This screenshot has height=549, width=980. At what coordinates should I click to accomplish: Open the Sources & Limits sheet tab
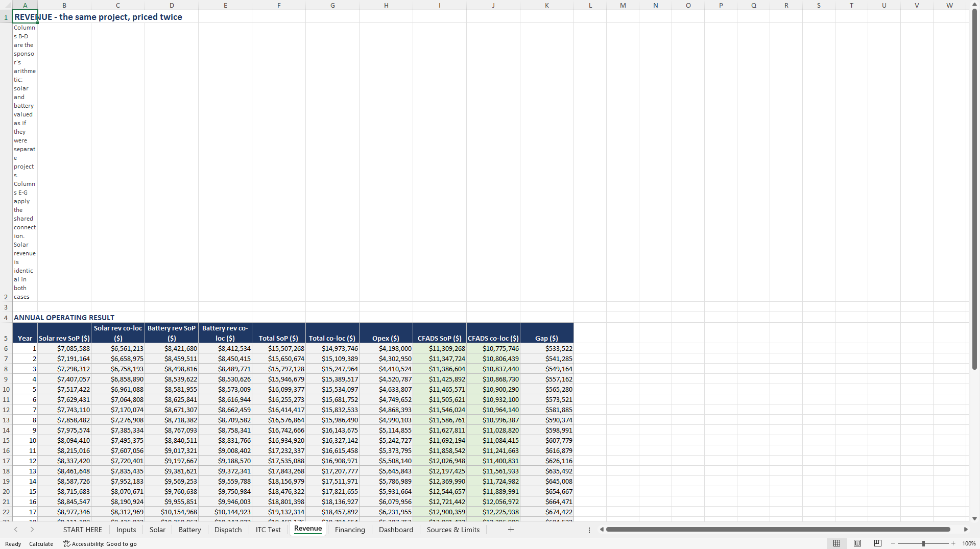point(453,530)
